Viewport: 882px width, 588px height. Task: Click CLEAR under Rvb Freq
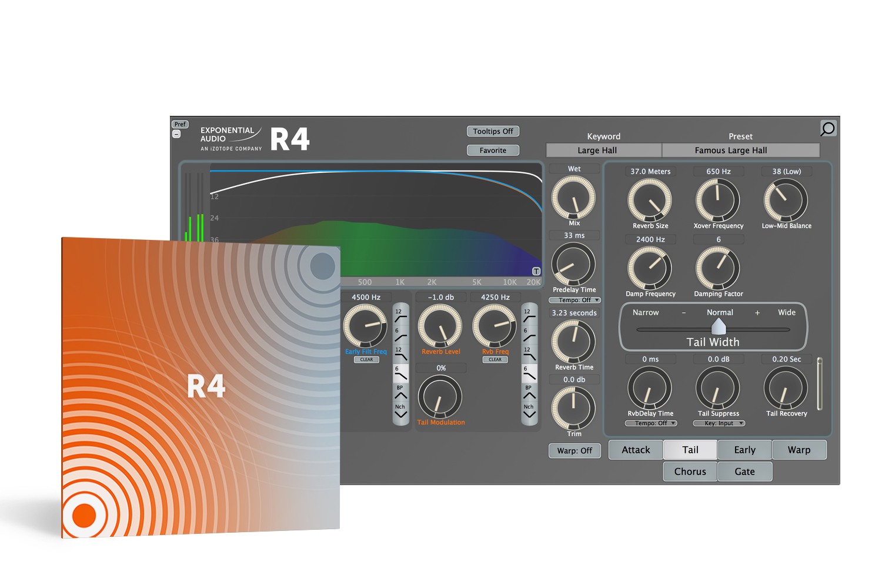click(x=495, y=359)
